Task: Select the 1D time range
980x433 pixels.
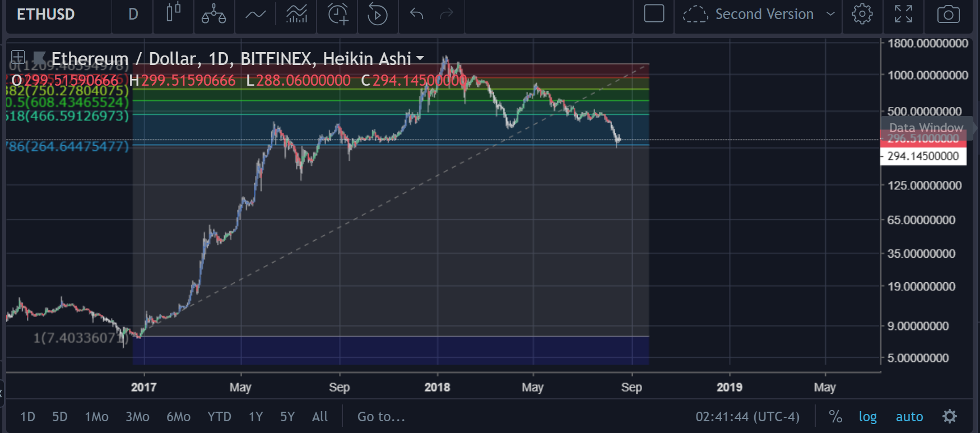Action: coord(27,417)
